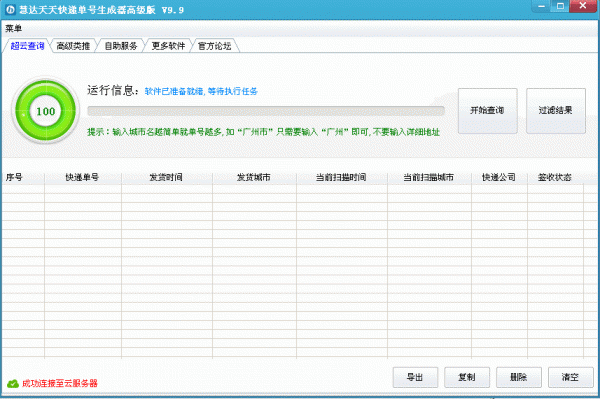Sort by 签收状态 column header
Image resolution: width=600 pixels, height=399 pixels.
pyautogui.click(x=555, y=178)
